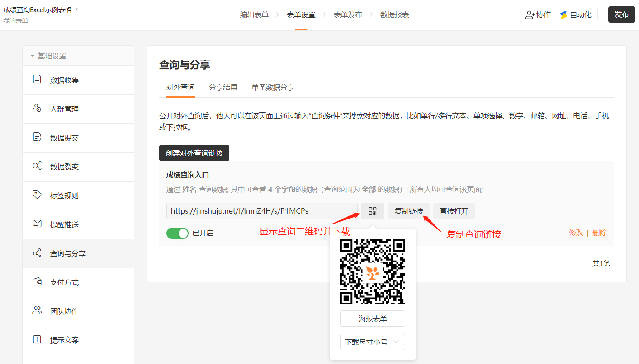Open 数据收集 settings in sidebar
The height and width of the screenshot is (364, 639).
(x=78, y=80)
